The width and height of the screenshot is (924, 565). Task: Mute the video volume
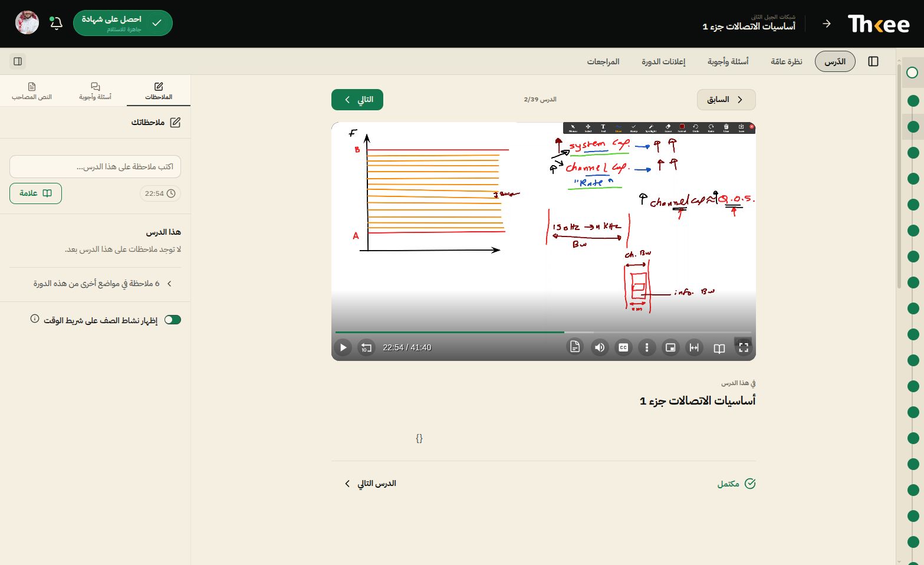(600, 347)
